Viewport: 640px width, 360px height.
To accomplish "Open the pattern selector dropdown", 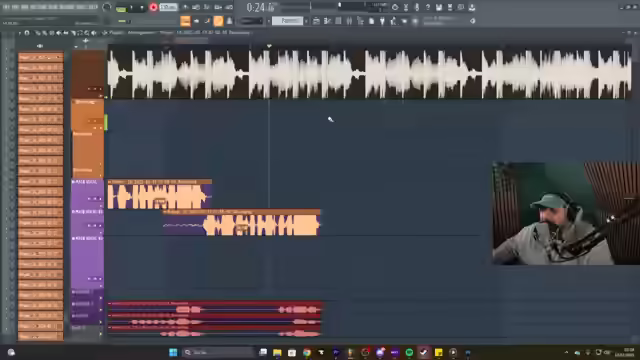I will tap(287, 21).
